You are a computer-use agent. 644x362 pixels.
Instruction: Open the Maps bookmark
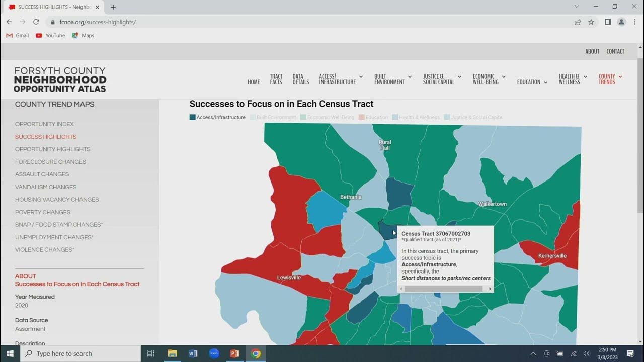click(x=83, y=36)
